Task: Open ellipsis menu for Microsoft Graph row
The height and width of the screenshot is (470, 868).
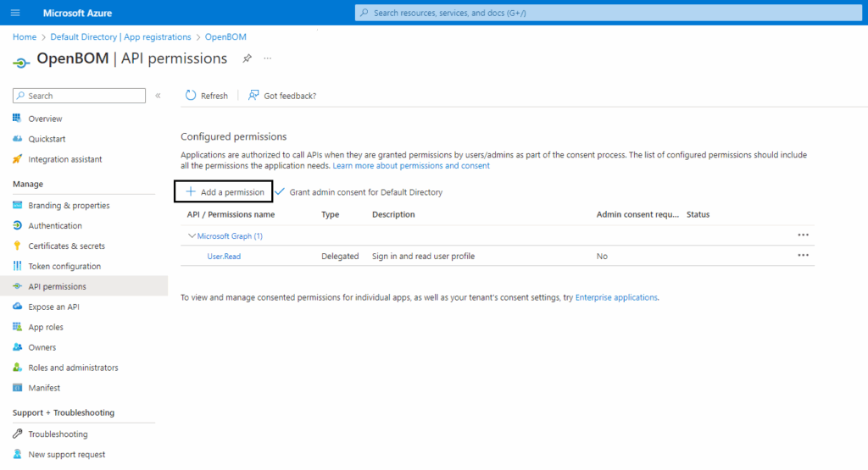Action: point(804,235)
